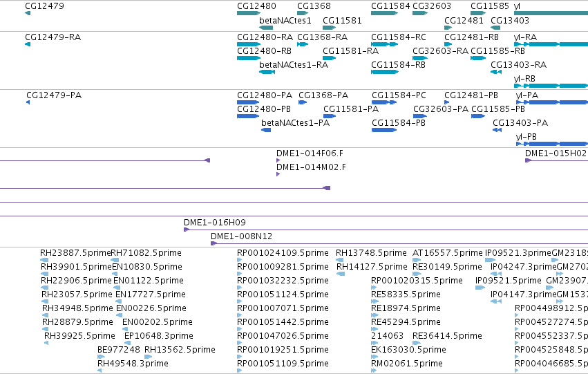
Task: Select protein CG11584-PC
Action: pyautogui.click(x=399, y=95)
